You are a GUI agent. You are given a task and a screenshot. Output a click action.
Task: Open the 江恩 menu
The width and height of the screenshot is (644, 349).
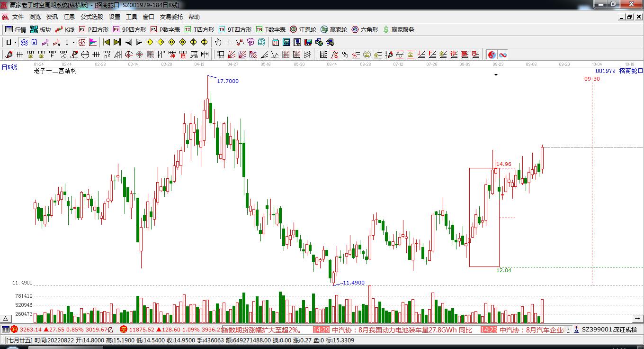coord(69,17)
